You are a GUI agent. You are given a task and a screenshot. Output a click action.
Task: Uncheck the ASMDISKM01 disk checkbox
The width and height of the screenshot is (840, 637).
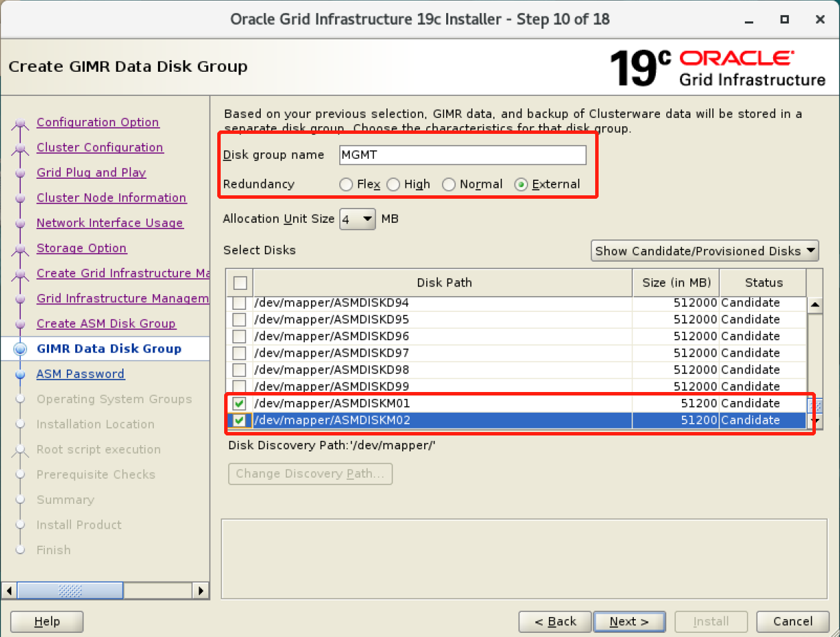[x=239, y=403]
